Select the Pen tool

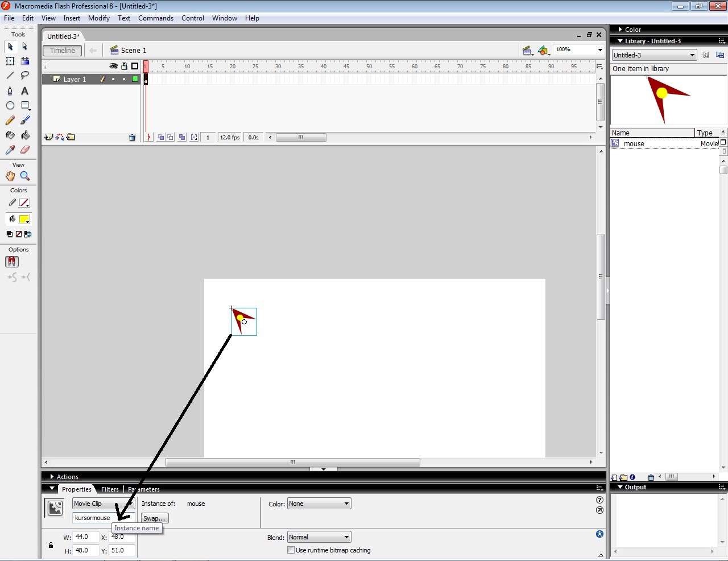[10, 90]
